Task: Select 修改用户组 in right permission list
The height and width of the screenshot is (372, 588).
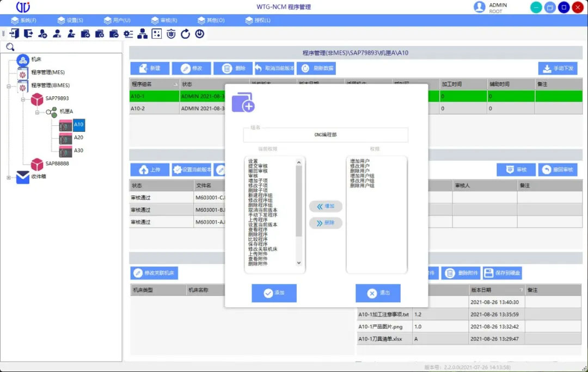Action: point(362,181)
